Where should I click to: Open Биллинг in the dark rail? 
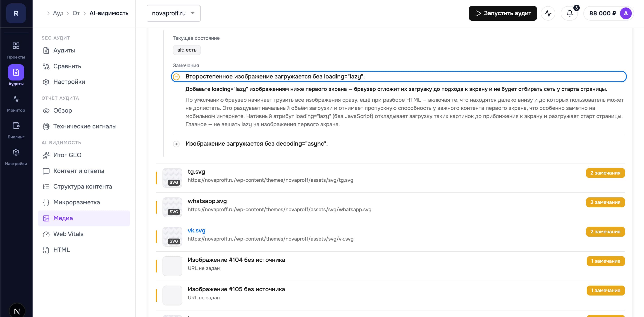point(16,130)
